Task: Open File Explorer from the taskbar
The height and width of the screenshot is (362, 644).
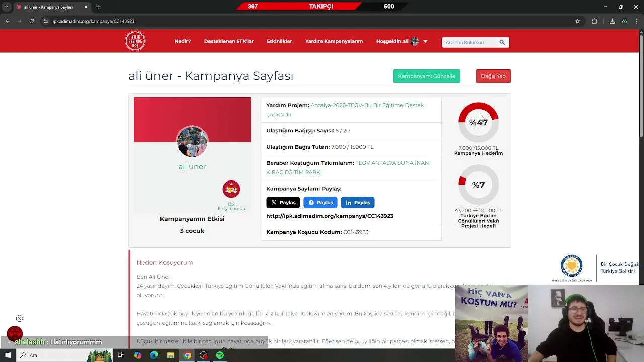Action: 171,355
